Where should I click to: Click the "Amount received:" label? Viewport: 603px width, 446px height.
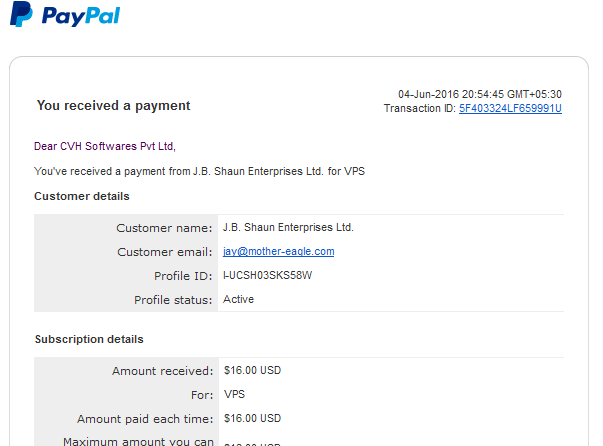[x=163, y=371]
